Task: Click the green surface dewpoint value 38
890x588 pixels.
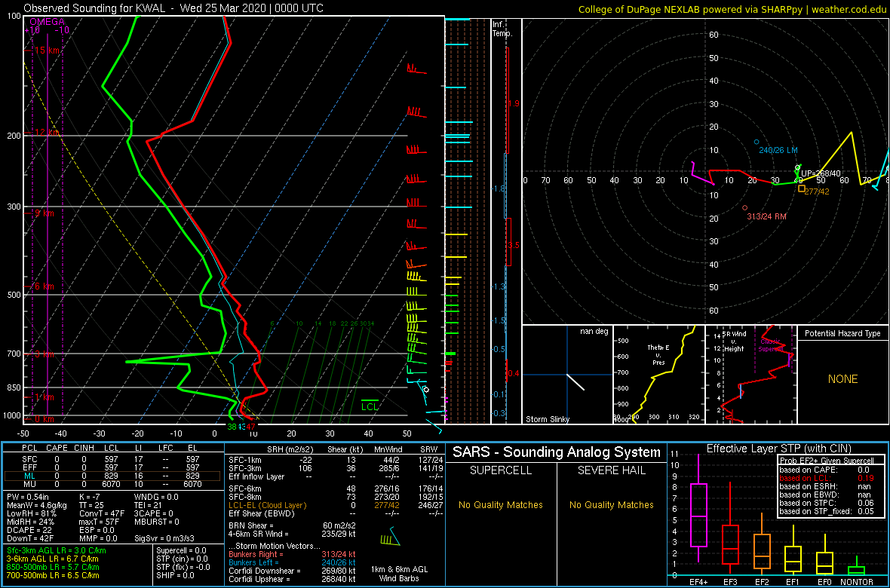Action: pyautogui.click(x=232, y=426)
